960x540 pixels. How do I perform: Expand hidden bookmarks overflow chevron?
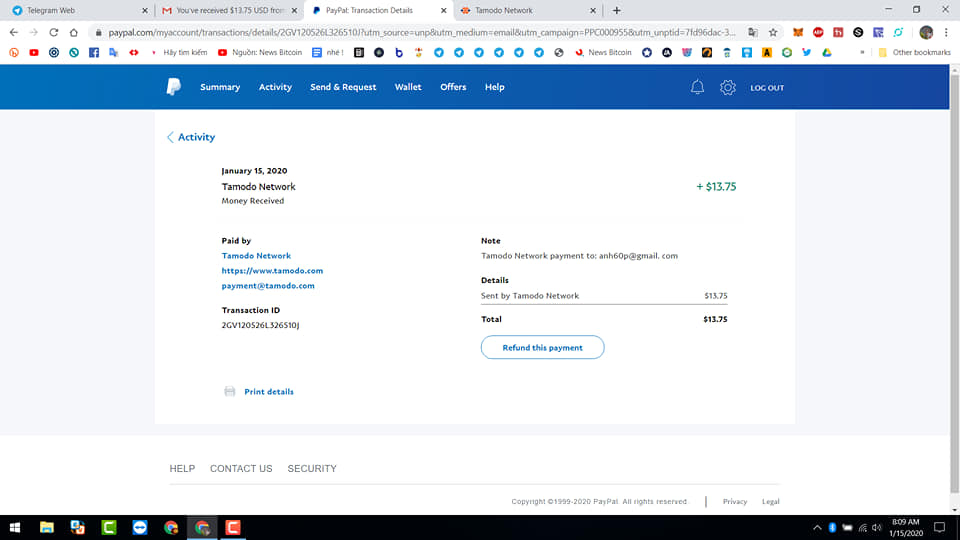[x=862, y=53]
